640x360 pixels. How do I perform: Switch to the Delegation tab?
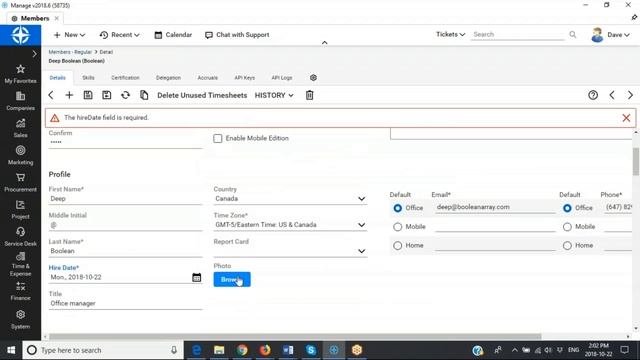coord(168,78)
